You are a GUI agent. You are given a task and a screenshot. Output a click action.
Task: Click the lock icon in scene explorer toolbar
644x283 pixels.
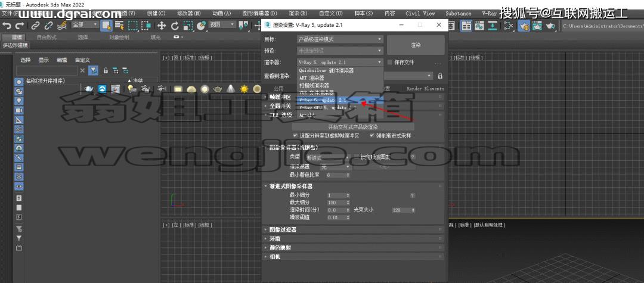[106, 70]
